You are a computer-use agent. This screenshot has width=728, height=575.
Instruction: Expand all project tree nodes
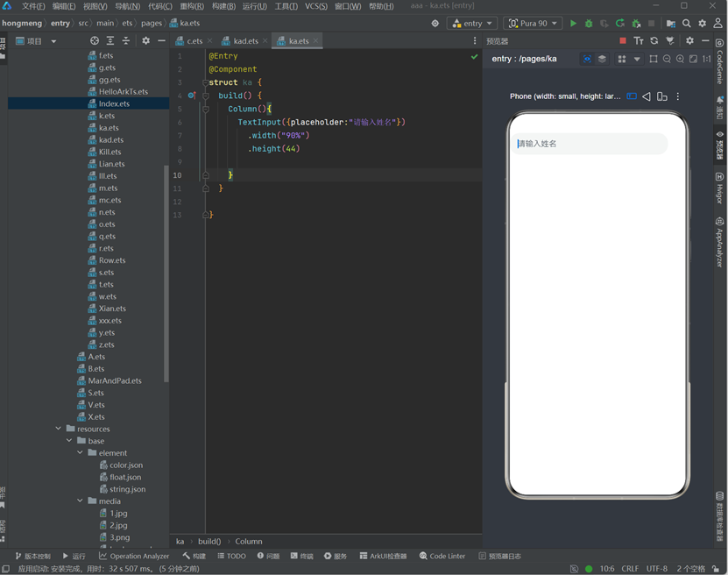click(x=110, y=41)
